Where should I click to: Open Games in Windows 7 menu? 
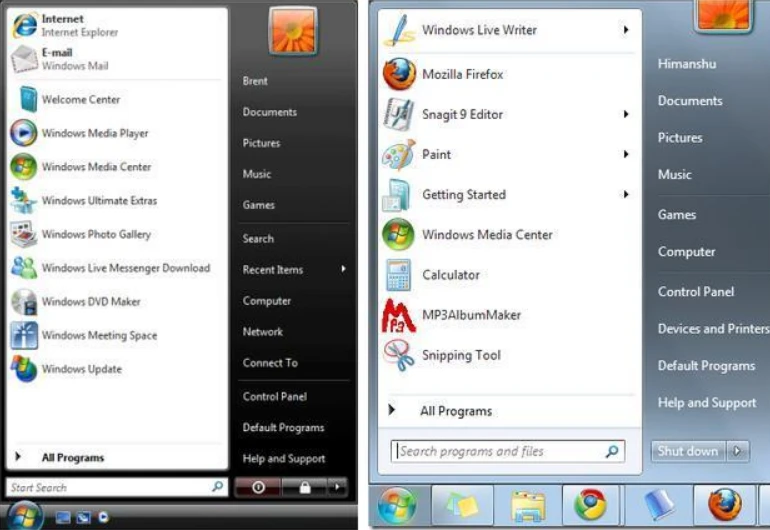(677, 215)
